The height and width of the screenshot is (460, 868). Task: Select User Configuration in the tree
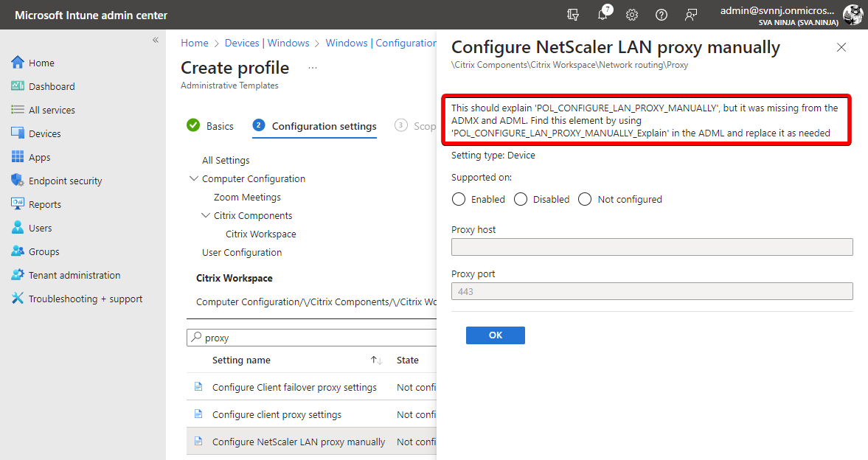242,252
